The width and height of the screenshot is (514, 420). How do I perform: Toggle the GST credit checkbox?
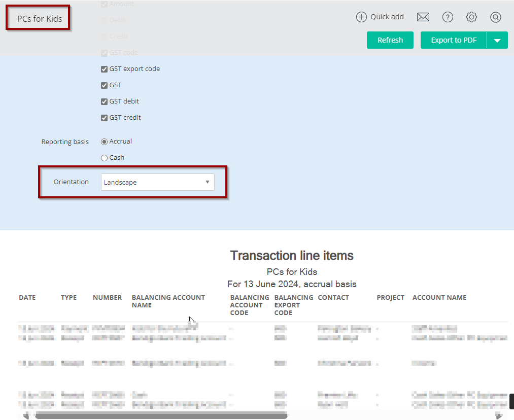104,118
